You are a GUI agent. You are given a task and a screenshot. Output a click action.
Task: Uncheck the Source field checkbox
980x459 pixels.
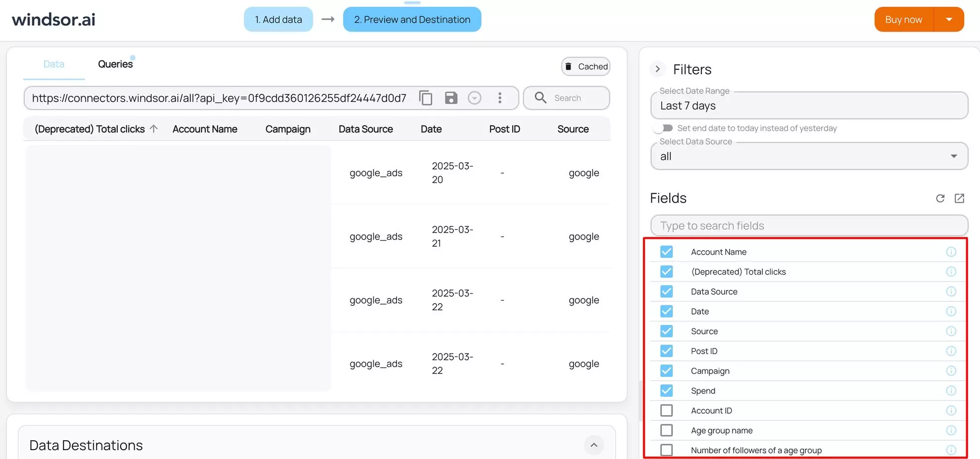666,331
